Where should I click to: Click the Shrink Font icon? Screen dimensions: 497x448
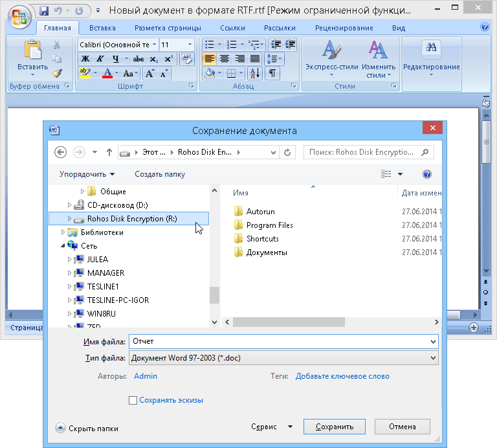tap(164, 74)
